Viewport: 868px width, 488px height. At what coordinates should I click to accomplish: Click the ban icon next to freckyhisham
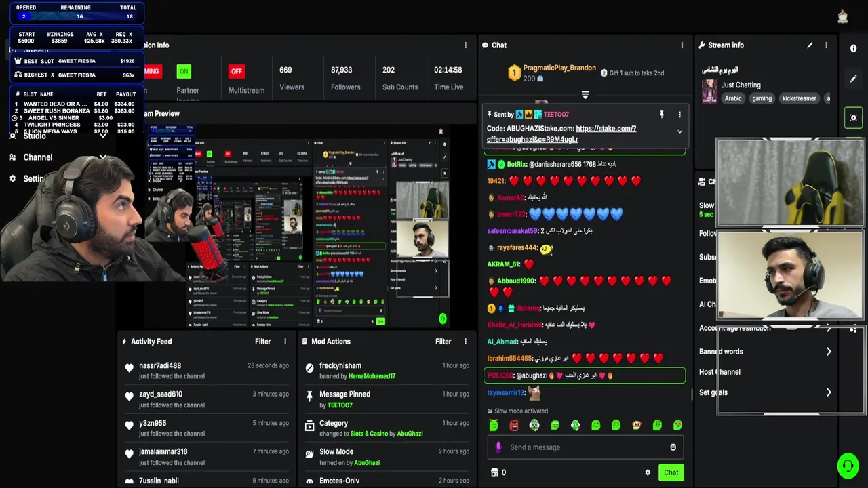click(309, 368)
